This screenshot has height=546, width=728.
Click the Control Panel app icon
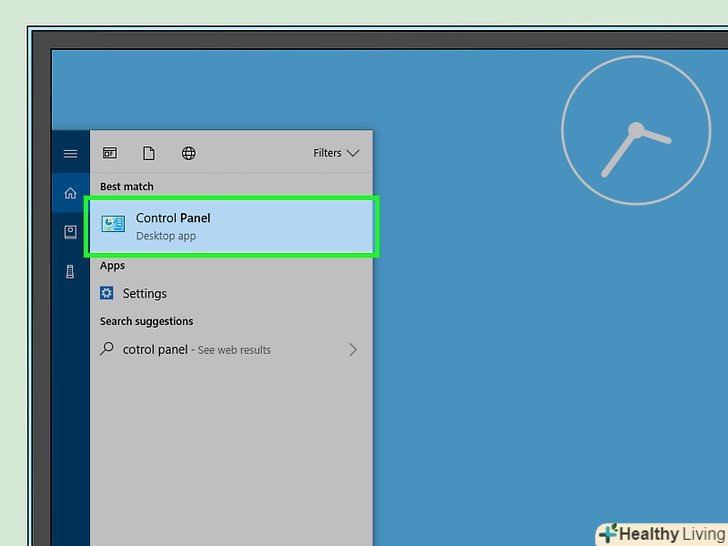[x=113, y=224]
